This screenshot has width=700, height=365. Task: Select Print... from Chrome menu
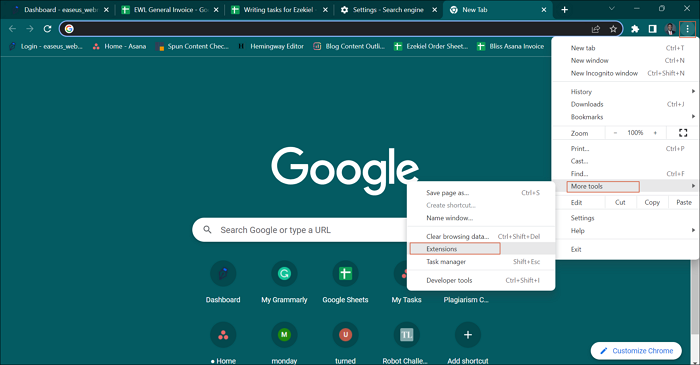tap(625, 149)
